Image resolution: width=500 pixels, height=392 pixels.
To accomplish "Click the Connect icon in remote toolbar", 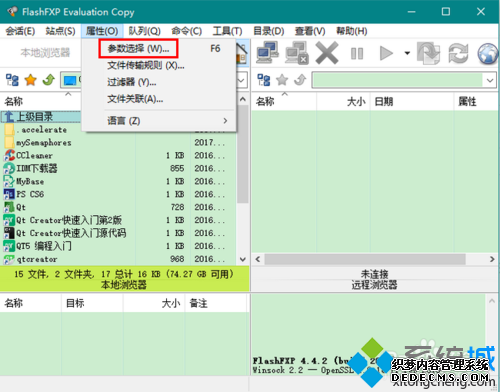I will click(x=267, y=52).
